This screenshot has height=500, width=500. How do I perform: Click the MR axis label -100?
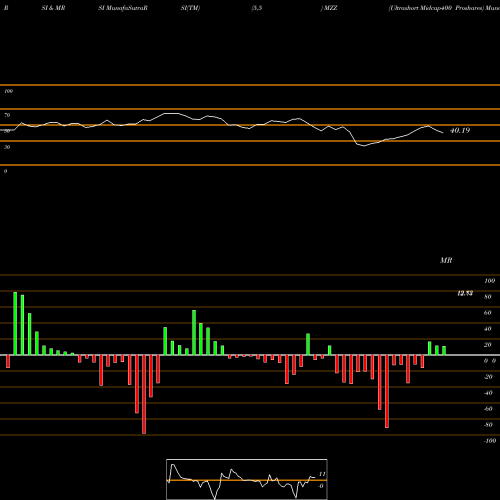490,441
